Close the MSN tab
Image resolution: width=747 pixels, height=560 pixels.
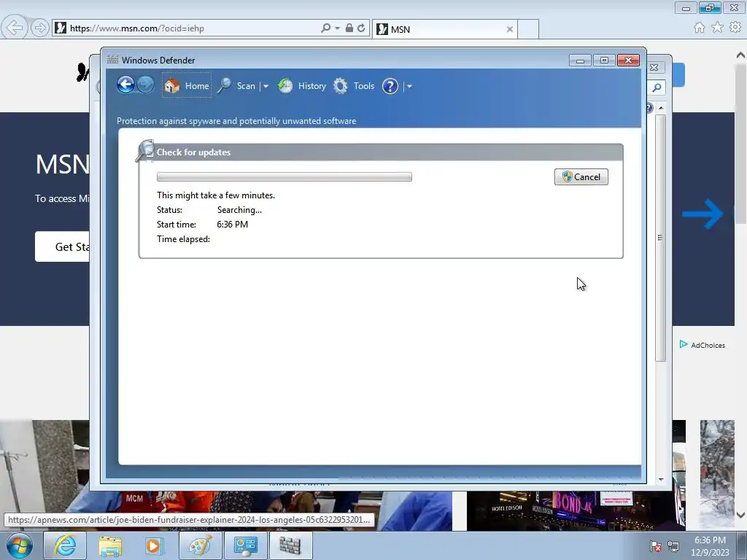[x=510, y=29]
